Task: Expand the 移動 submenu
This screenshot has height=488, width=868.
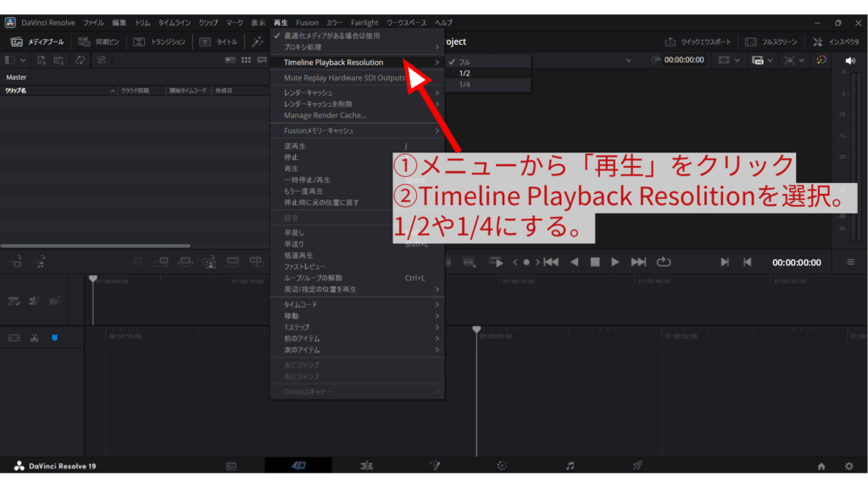Action: click(358, 316)
